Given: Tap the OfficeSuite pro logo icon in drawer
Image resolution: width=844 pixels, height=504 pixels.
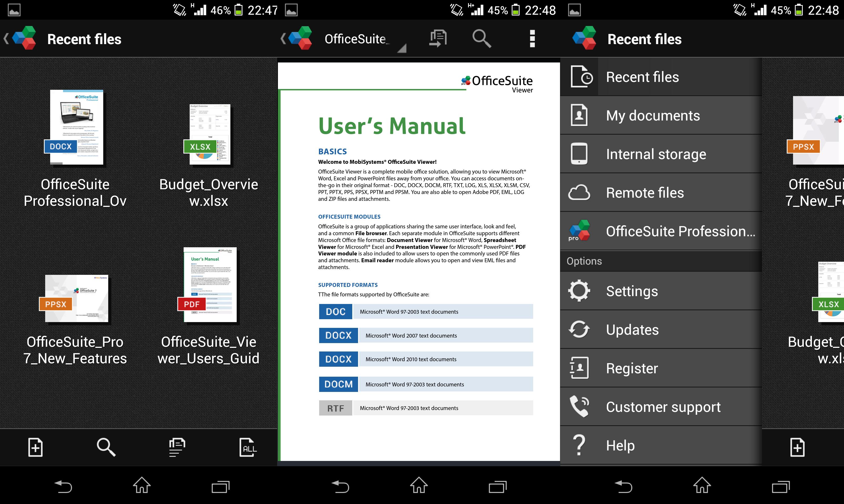Looking at the screenshot, I should pos(579,230).
